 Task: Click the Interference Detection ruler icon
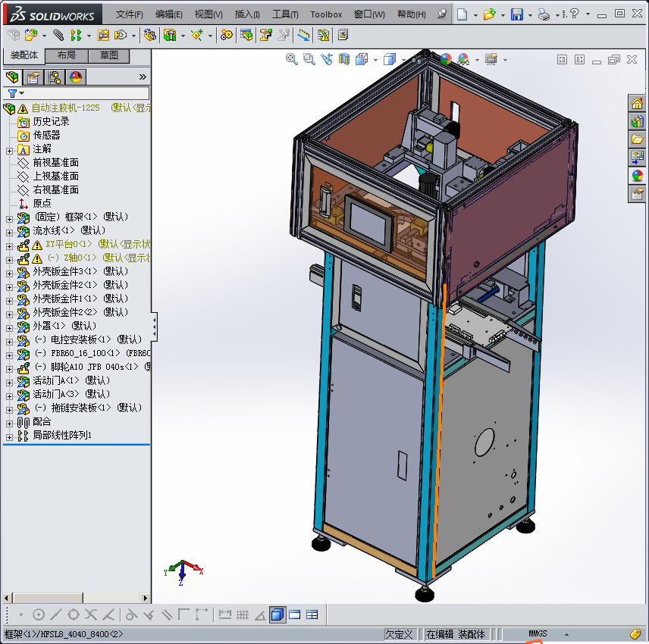[x=303, y=35]
